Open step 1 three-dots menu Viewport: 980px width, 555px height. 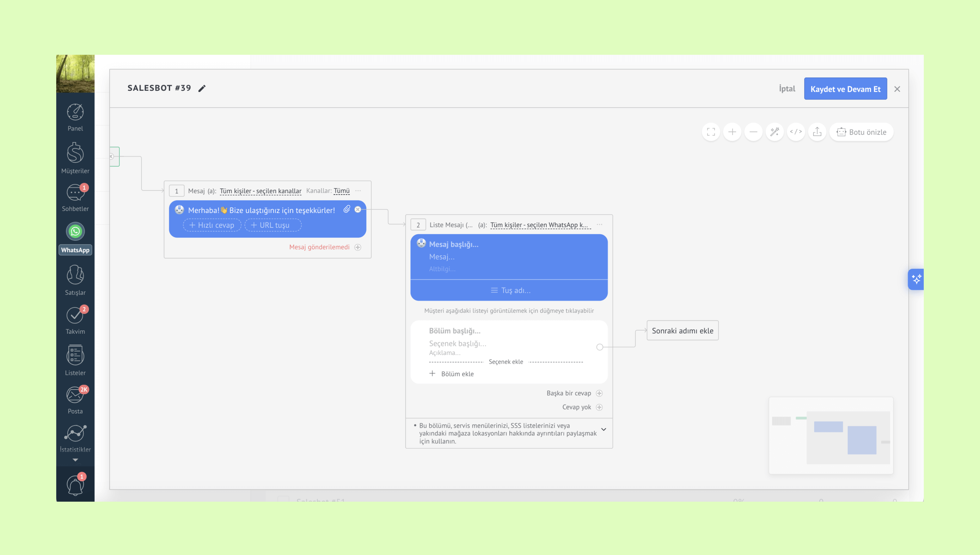[x=358, y=191]
